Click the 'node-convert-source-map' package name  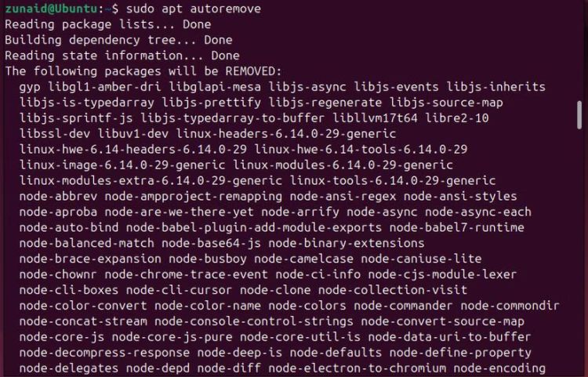pos(442,321)
